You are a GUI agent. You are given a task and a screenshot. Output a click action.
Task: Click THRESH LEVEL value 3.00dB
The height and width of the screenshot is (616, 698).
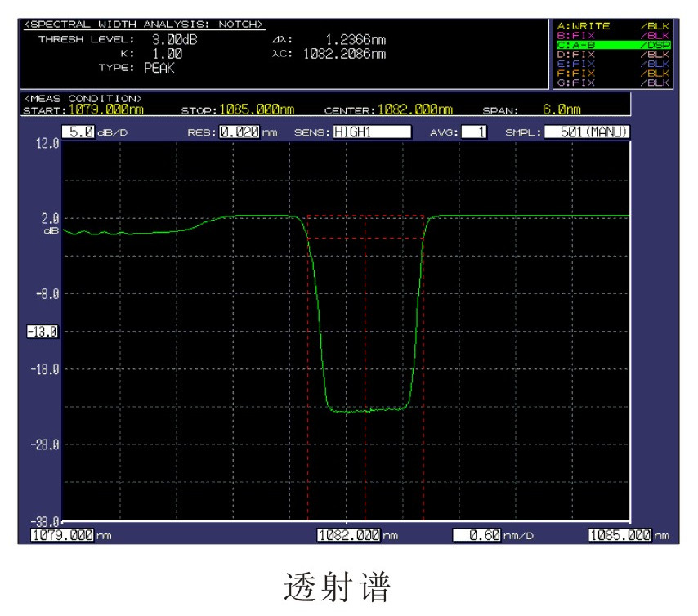[x=175, y=39]
